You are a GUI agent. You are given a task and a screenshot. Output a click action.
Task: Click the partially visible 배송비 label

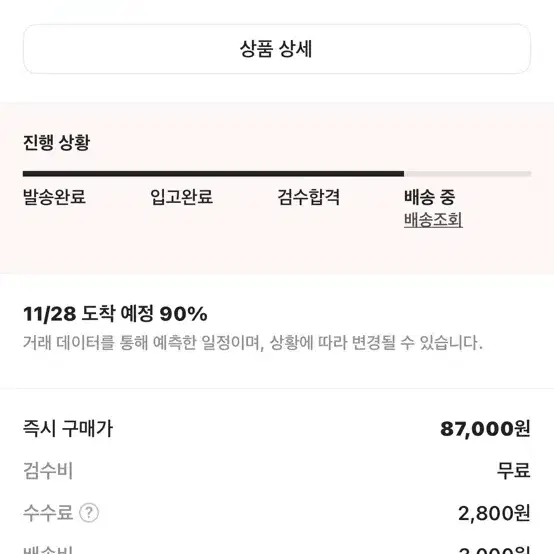tap(48, 550)
